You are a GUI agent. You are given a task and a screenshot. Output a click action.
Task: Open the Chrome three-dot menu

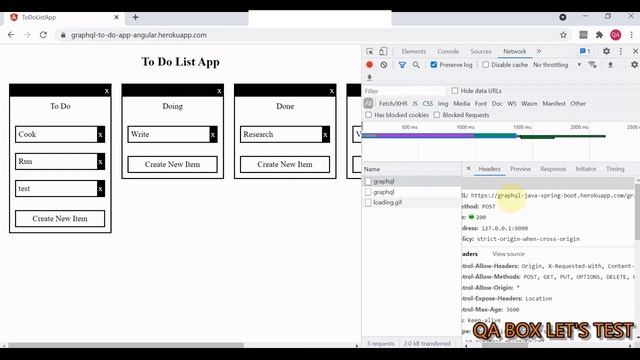click(631, 35)
